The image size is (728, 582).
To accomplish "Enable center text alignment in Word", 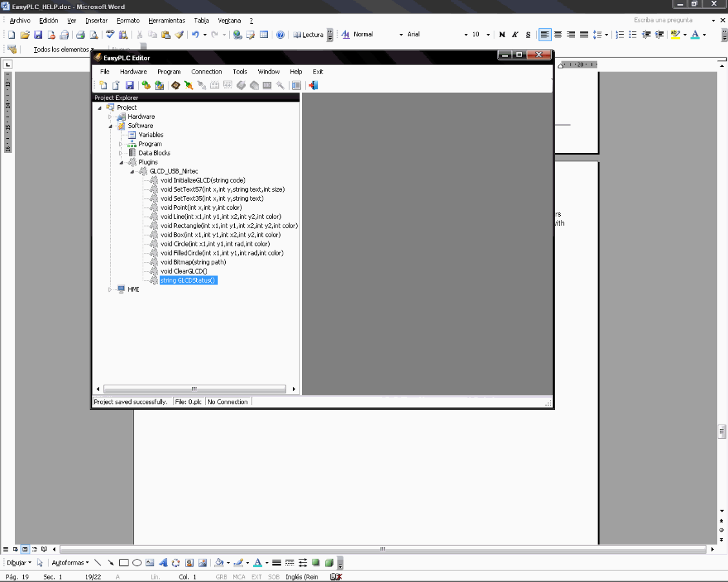I will pos(558,35).
